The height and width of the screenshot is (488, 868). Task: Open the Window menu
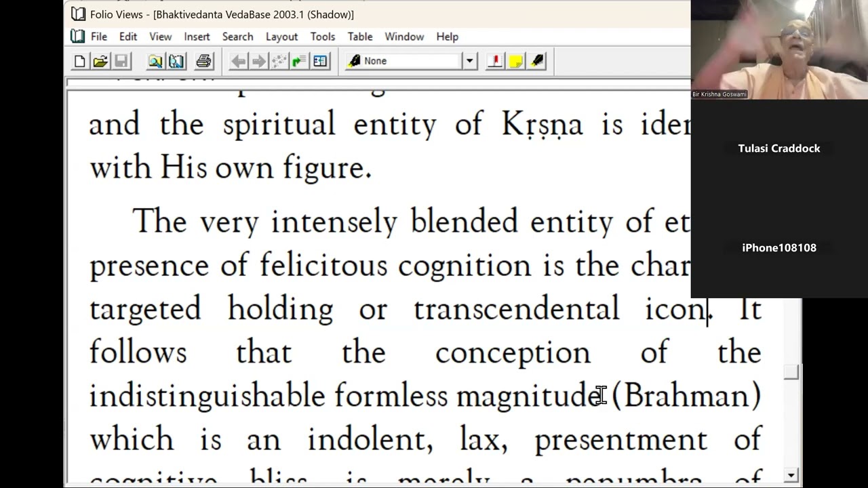point(404,37)
